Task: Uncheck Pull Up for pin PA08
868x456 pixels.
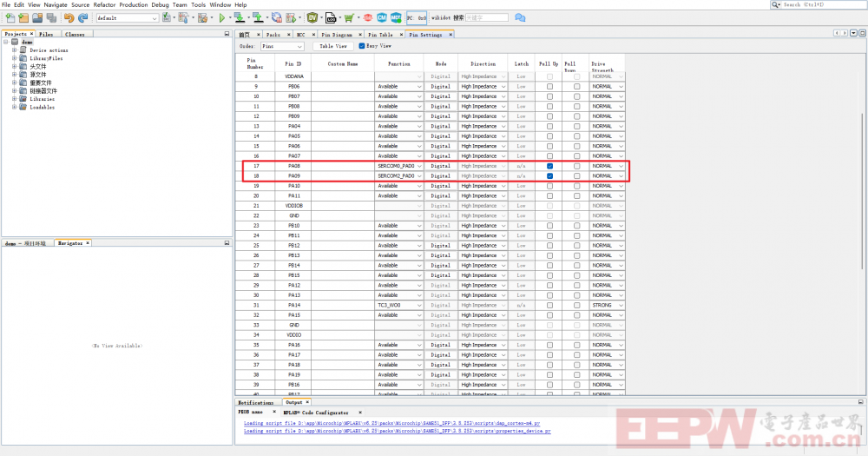Action: pos(549,166)
